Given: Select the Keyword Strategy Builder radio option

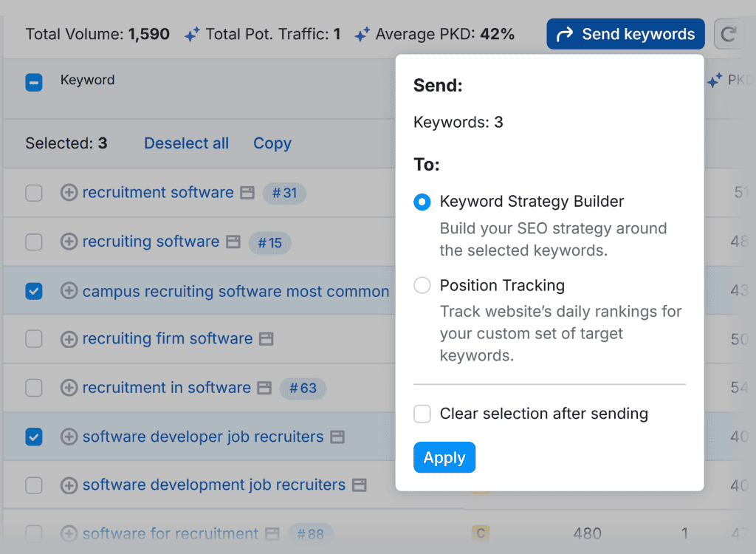Looking at the screenshot, I should [x=422, y=202].
